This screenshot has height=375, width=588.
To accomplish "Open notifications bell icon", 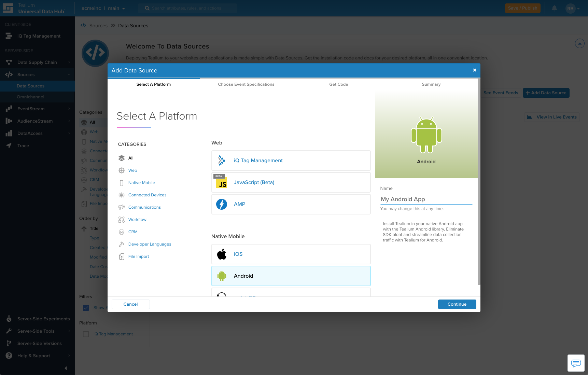I will pos(555,8).
